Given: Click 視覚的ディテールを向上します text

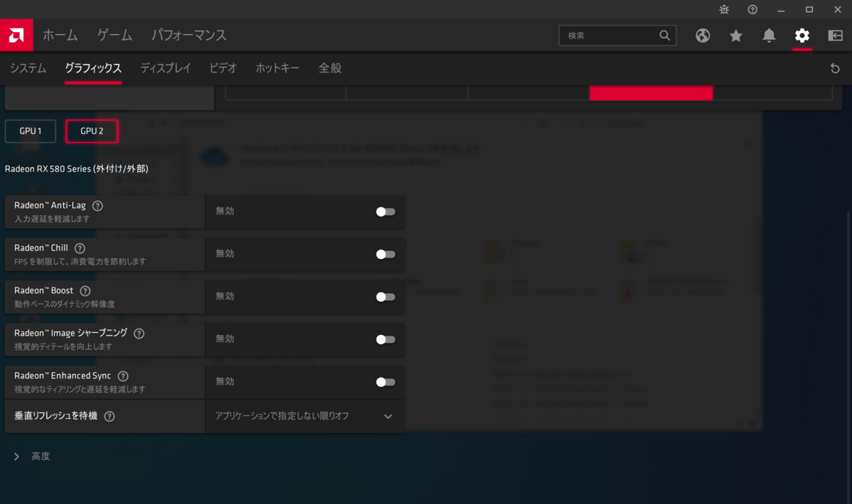Looking at the screenshot, I should click(x=63, y=347).
